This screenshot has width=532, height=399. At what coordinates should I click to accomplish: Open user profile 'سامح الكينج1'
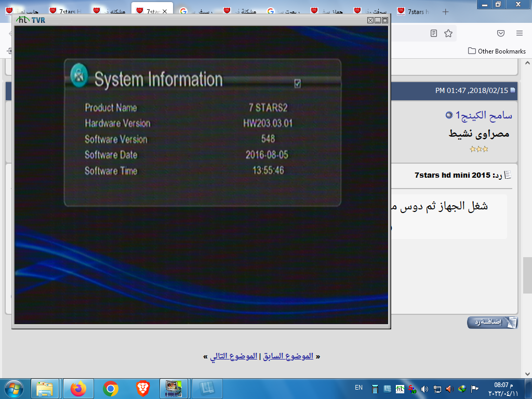pos(484,115)
